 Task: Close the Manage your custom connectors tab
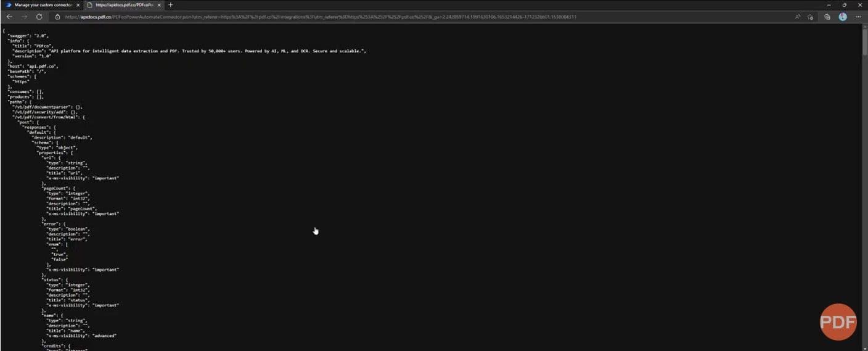coord(78,5)
